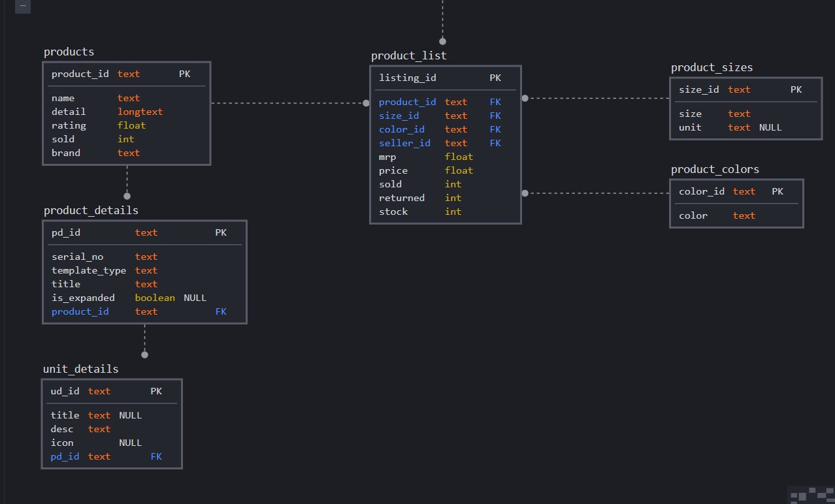Click the icon field in unit_details
Screen dimensions: 835x504
pyautogui.click(x=63, y=443)
